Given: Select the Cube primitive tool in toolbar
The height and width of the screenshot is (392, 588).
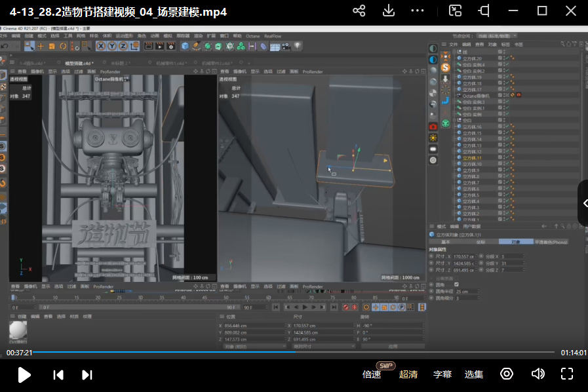Looking at the screenshot, I should click(x=186, y=46).
